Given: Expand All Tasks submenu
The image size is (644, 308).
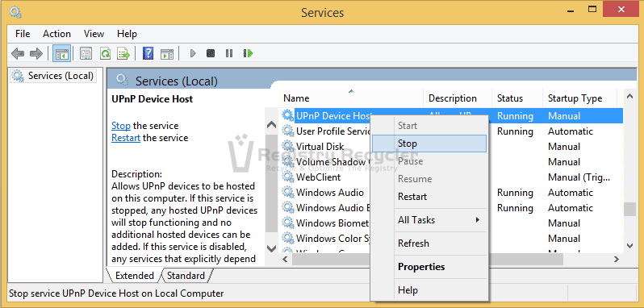Looking at the screenshot, I should pyautogui.click(x=429, y=220).
